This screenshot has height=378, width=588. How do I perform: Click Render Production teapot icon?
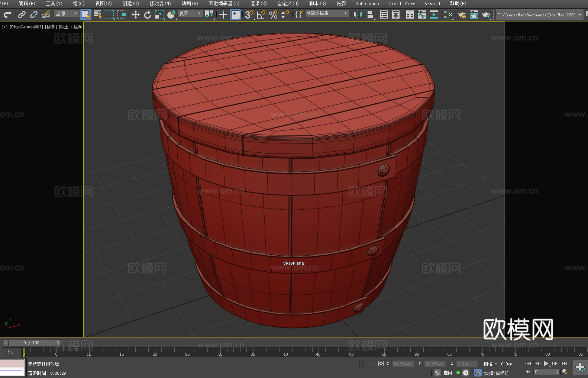coord(486,14)
